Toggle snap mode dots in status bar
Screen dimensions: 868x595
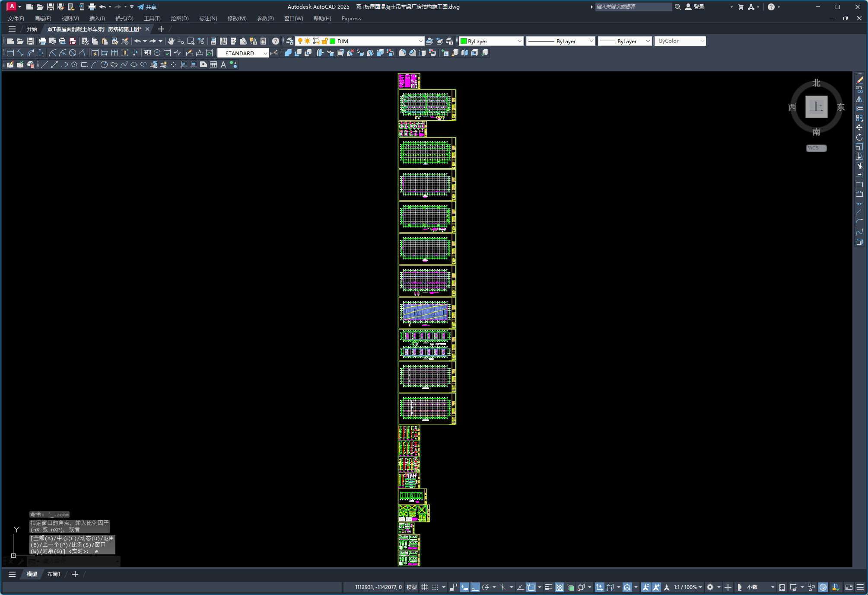[x=435, y=587]
